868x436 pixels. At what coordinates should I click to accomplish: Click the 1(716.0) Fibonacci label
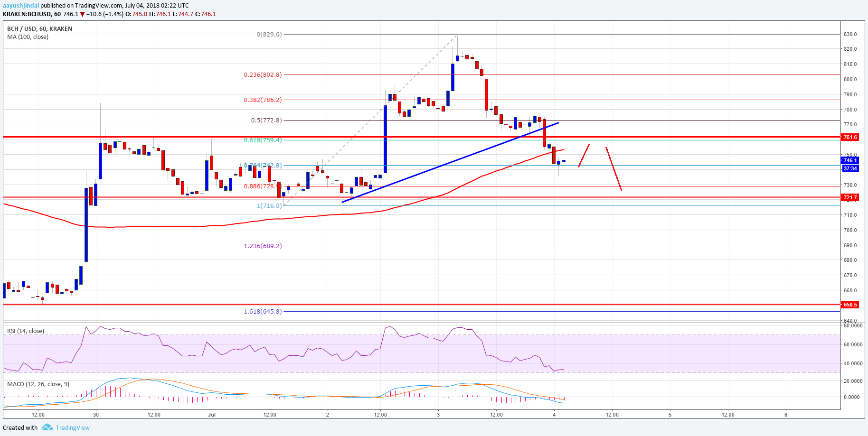pyautogui.click(x=269, y=206)
